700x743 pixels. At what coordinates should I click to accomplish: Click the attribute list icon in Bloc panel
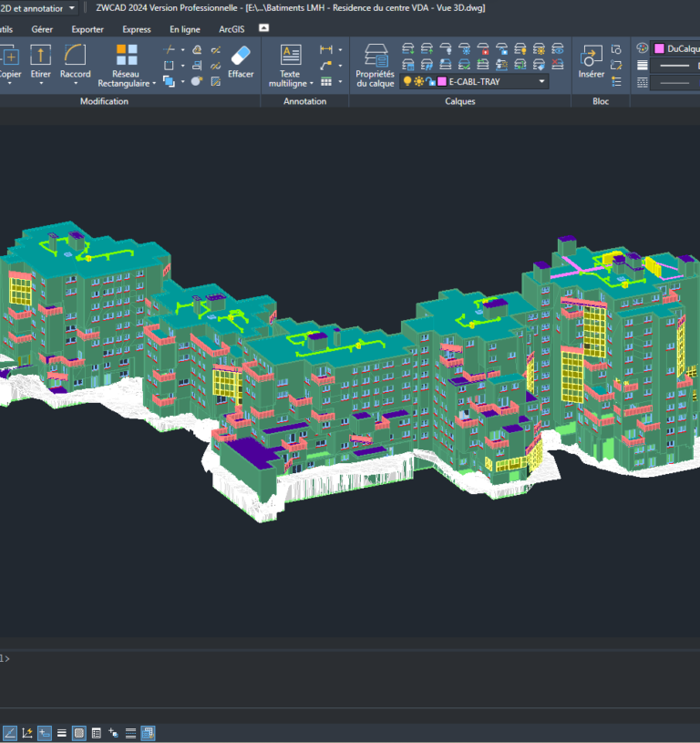[x=616, y=81]
